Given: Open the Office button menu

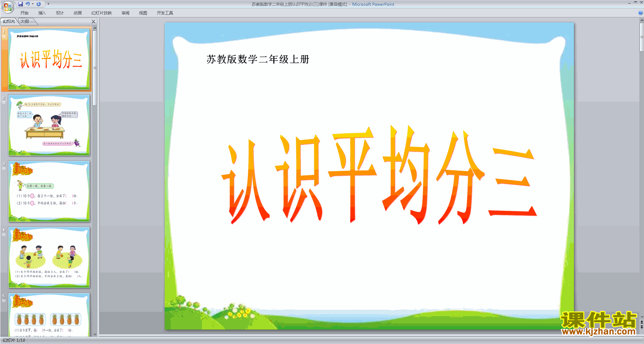Looking at the screenshot, I should coord(8,7).
